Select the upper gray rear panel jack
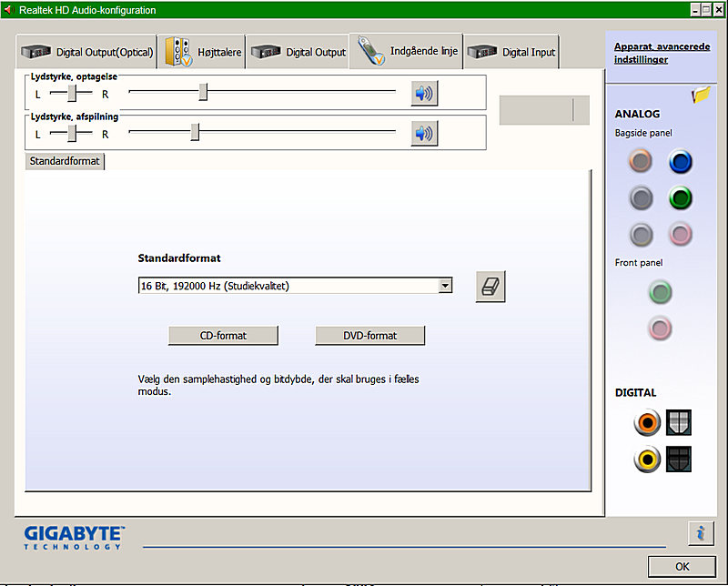This screenshot has width=728, height=586. [642, 198]
